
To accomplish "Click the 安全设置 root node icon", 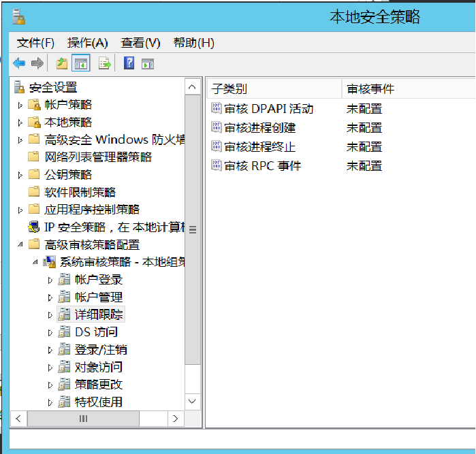I will tap(19, 87).
